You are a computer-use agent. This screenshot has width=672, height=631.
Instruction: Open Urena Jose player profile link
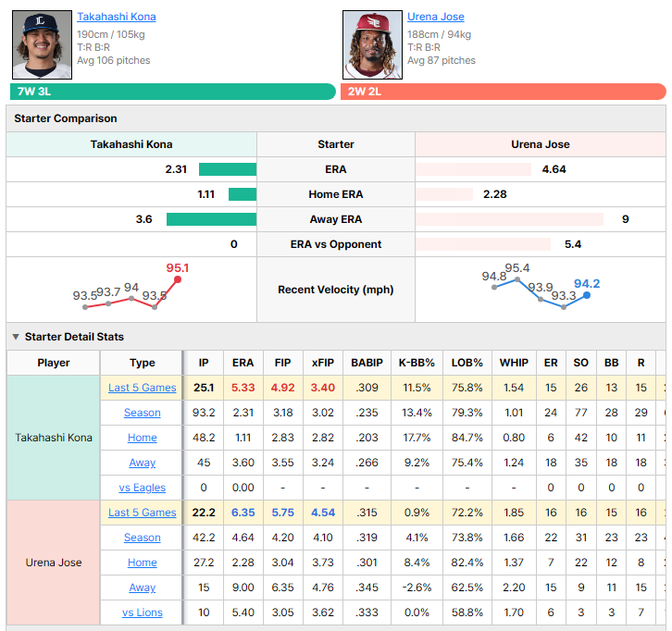click(x=435, y=17)
